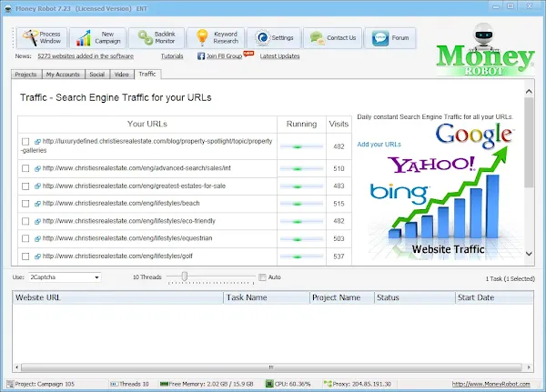Click link icon beside lifestyles/equestrian URL
The image size is (546, 392).
(x=37, y=239)
